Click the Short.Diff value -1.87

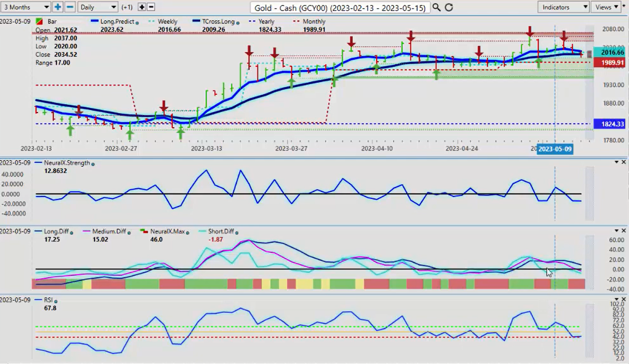(x=215, y=240)
